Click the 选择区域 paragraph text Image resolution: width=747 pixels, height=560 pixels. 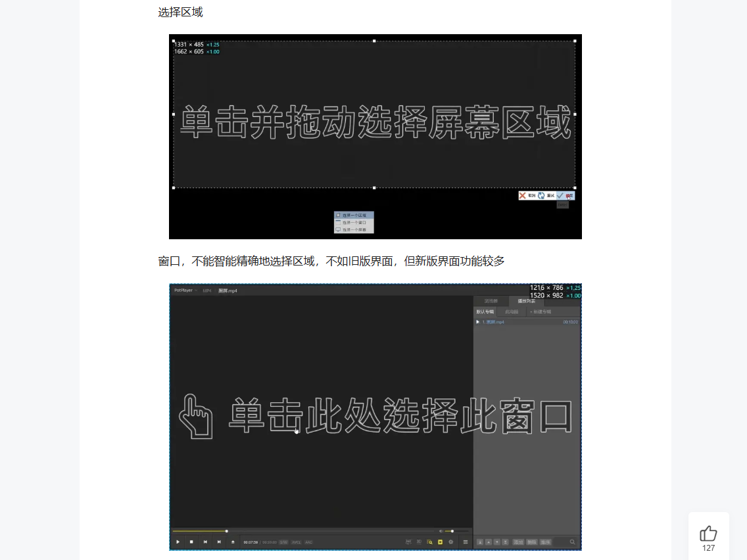[181, 12]
